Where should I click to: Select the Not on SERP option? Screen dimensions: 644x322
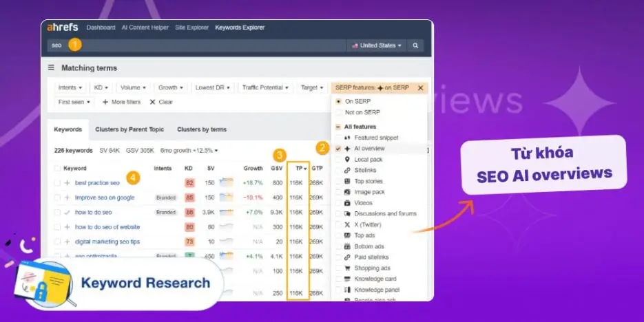pyautogui.click(x=338, y=112)
